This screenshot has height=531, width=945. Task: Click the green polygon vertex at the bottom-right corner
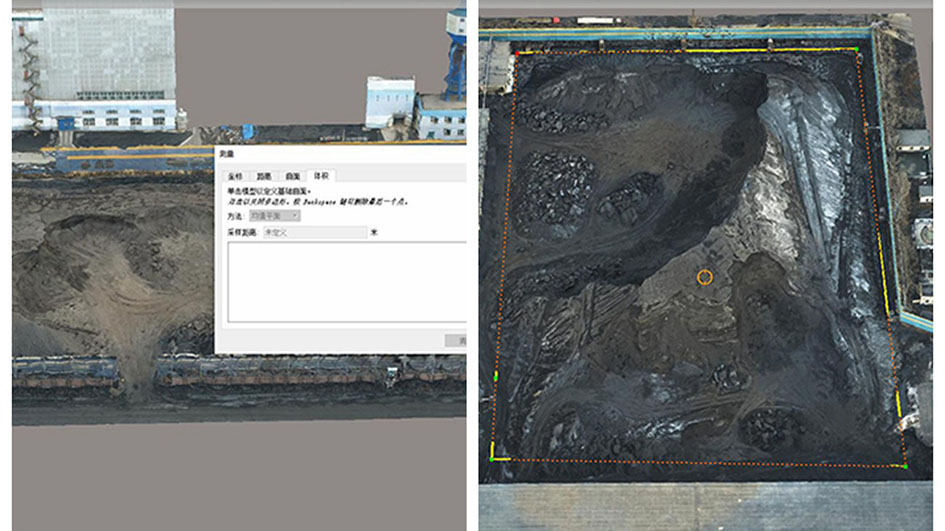pyautogui.click(x=905, y=467)
